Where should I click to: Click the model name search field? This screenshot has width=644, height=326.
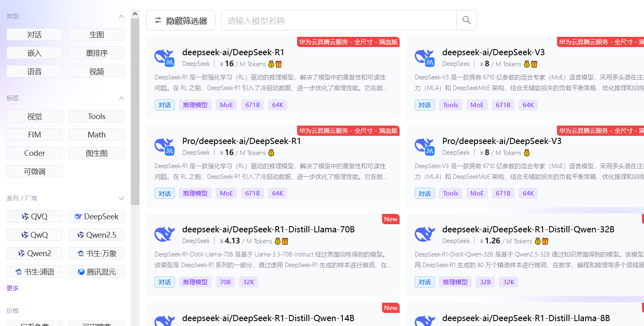pos(339,20)
